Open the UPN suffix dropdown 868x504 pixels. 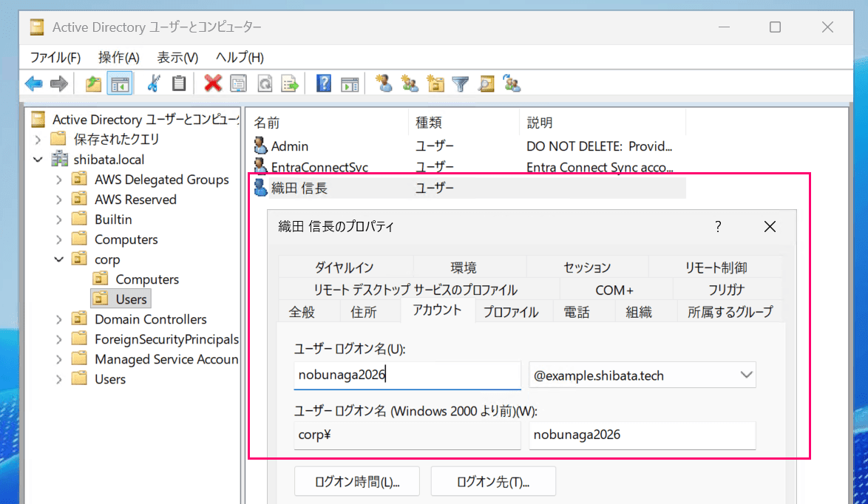(x=746, y=375)
